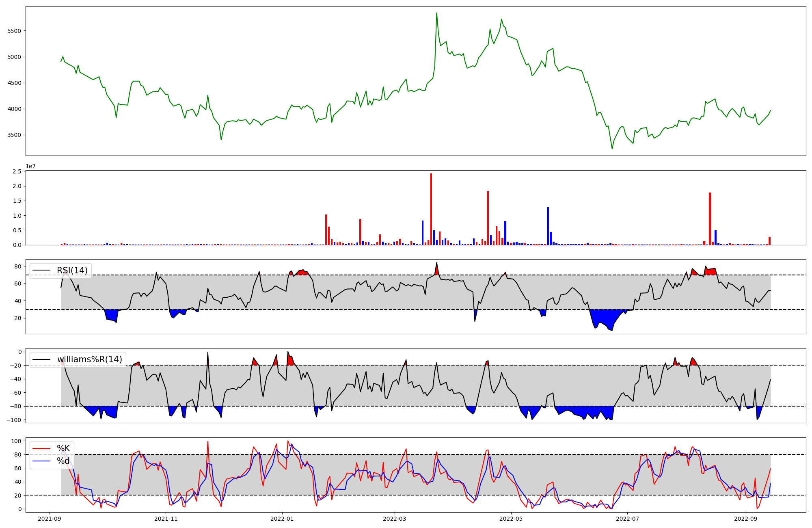Click the black line swatch beside RSI(14)
Viewport: 812px width, 528px height.
pyautogui.click(x=41, y=270)
